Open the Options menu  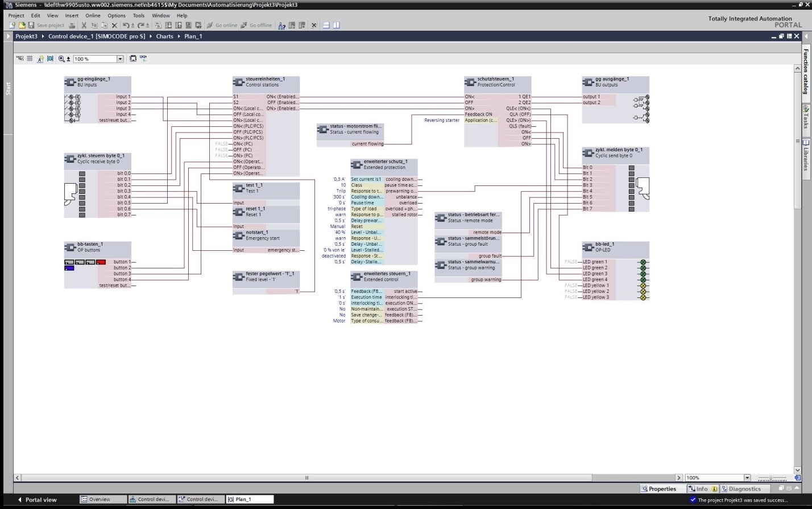tap(117, 16)
